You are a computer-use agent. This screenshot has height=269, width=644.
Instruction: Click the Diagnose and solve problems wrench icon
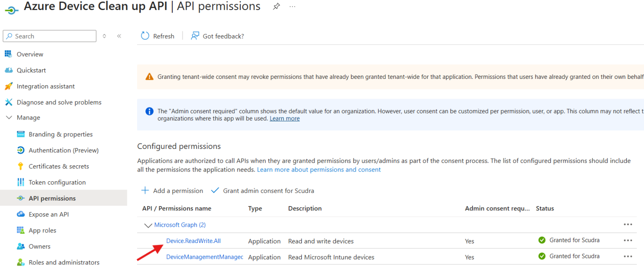[x=8, y=102]
